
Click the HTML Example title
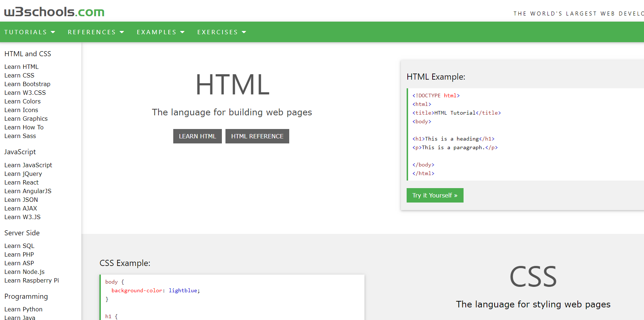pos(436,77)
